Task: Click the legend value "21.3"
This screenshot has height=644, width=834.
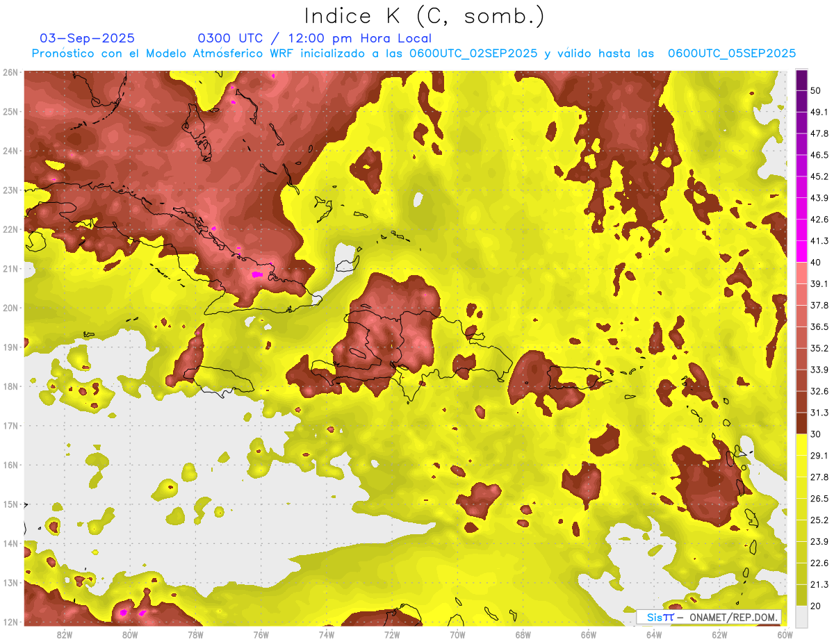Action: [x=819, y=584]
